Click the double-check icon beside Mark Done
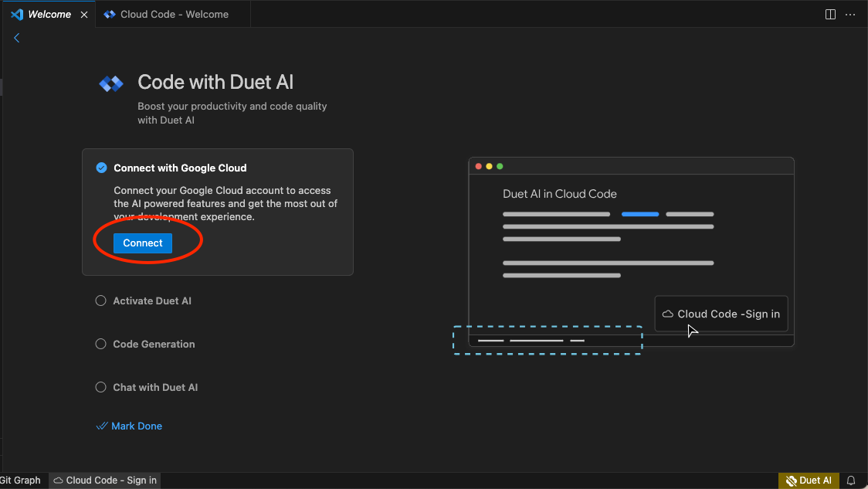This screenshot has width=868, height=489. (102, 426)
